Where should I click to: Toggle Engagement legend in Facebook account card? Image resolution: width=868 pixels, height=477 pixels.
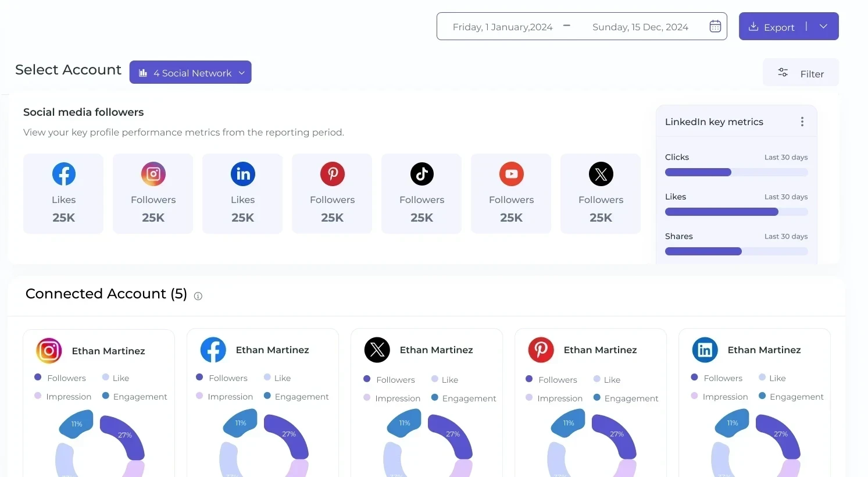click(x=296, y=396)
